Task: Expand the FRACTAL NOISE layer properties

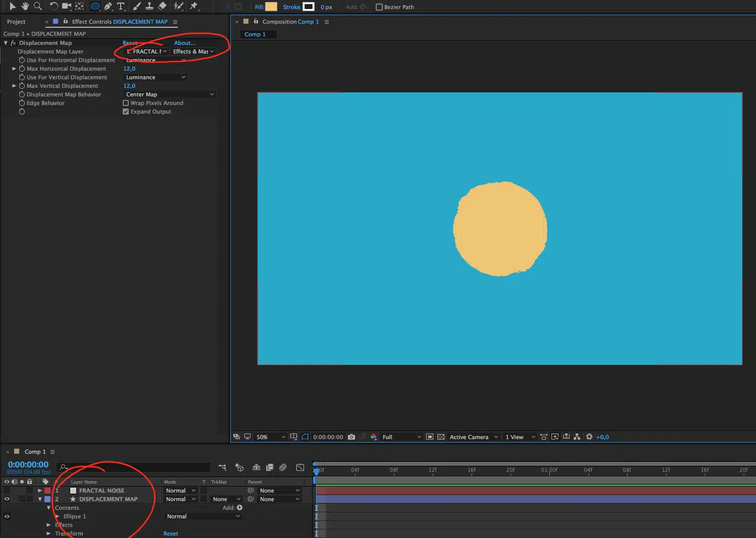Action: (40, 491)
